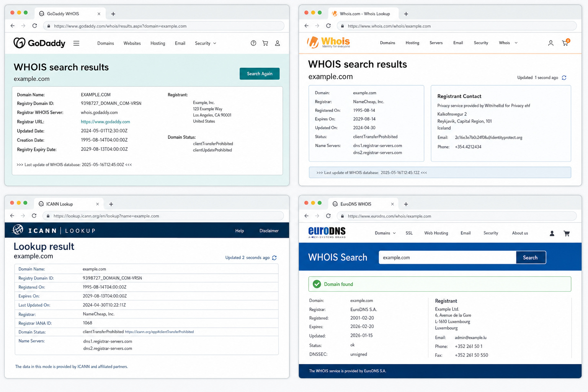Open GoDaddy user account icon
588x392 pixels.
[278, 43]
